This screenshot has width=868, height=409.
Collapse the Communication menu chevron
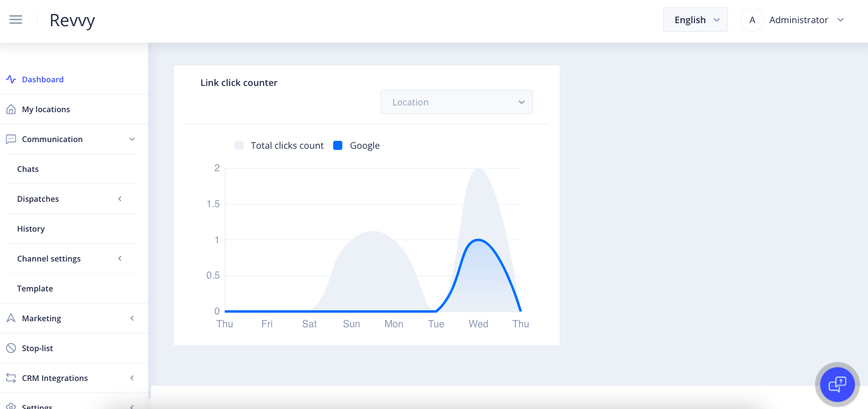pyautogui.click(x=132, y=139)
